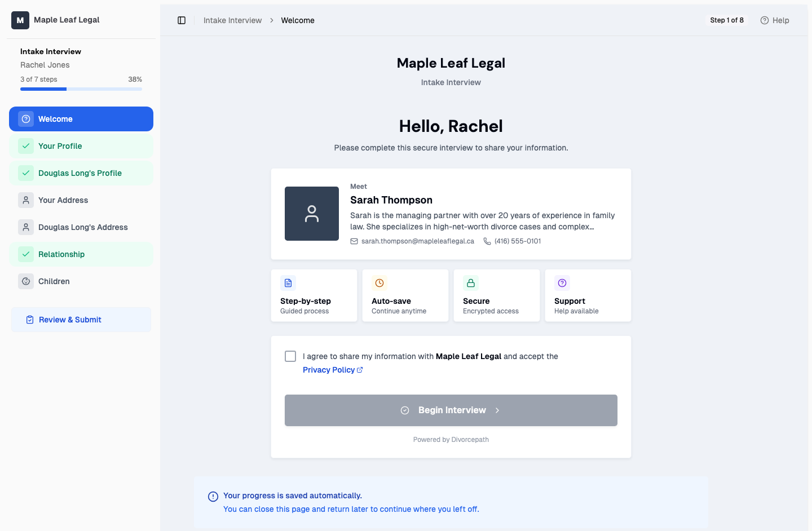Click the Help question mark icon
This screenshot has width=812, height=531.
click(x=765, y=20)
